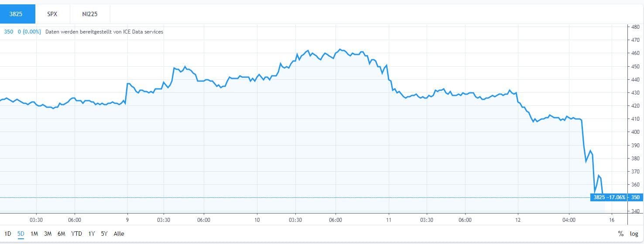Set chart range to 1D
This screenshot has width=644, height=244.
click(8, 234)
